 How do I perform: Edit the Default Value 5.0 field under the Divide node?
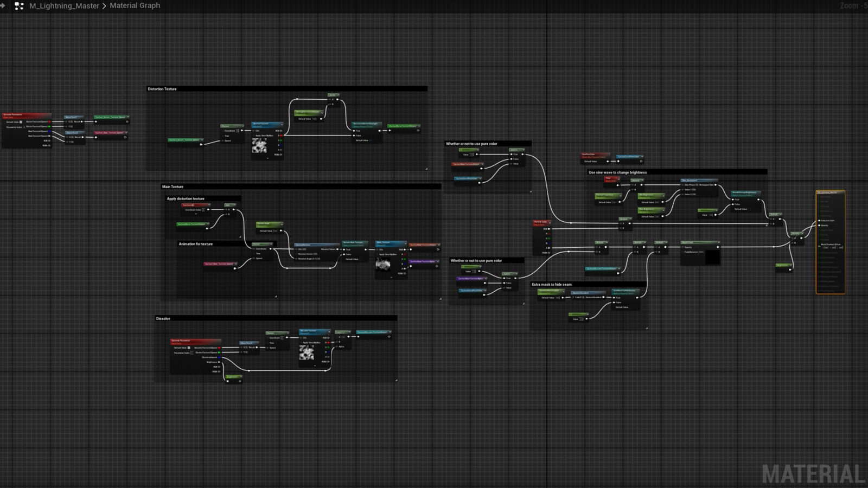(x=314, y=119)
